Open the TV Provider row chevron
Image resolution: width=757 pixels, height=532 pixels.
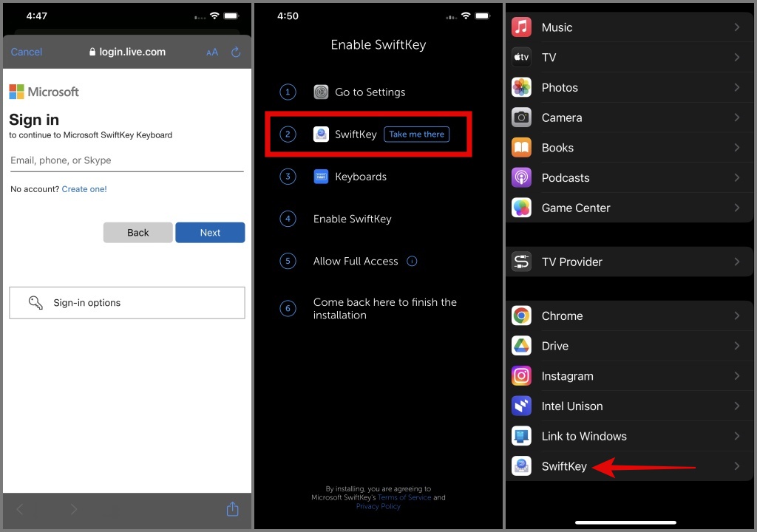[x=737, y=262]
